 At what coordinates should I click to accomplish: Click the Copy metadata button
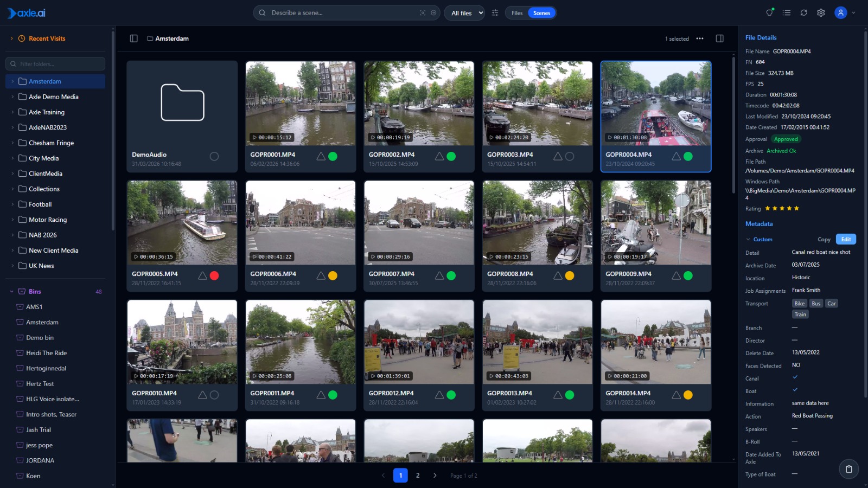[x=824, y=239]
